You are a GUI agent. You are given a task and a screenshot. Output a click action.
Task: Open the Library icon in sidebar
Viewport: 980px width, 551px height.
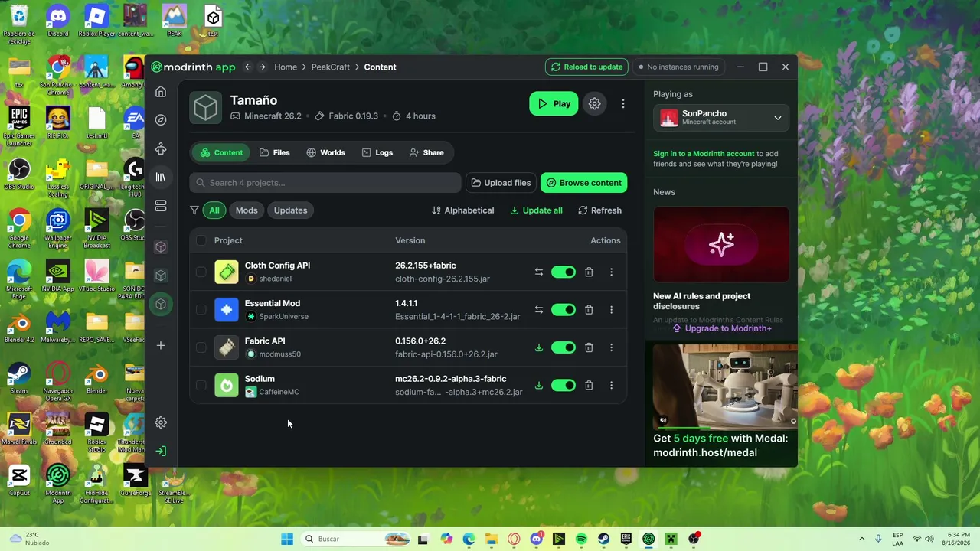(161, 178)
